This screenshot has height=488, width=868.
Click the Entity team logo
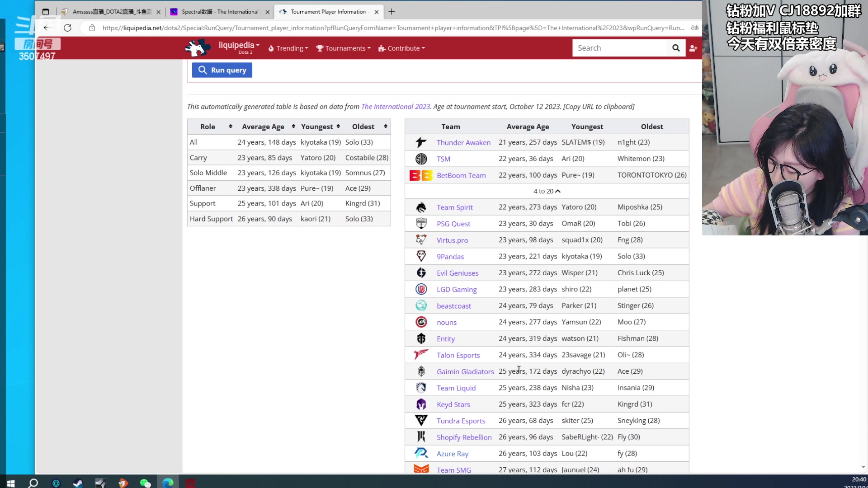click(421, 338)
